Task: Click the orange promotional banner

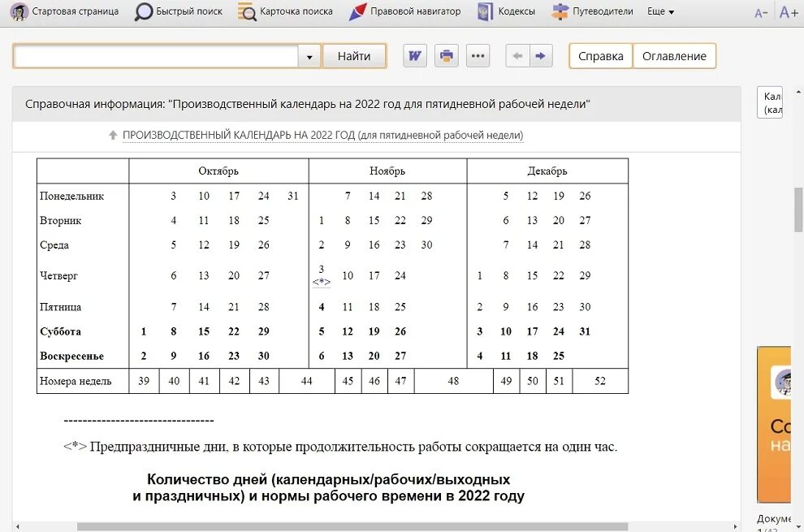Action: pyautogui.click(x=774, y=425)
